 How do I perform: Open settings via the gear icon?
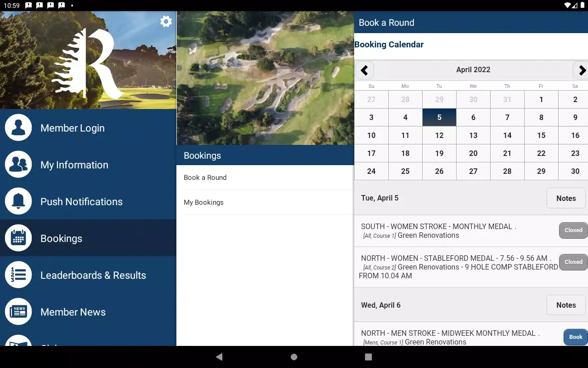[x=166, y=22]
